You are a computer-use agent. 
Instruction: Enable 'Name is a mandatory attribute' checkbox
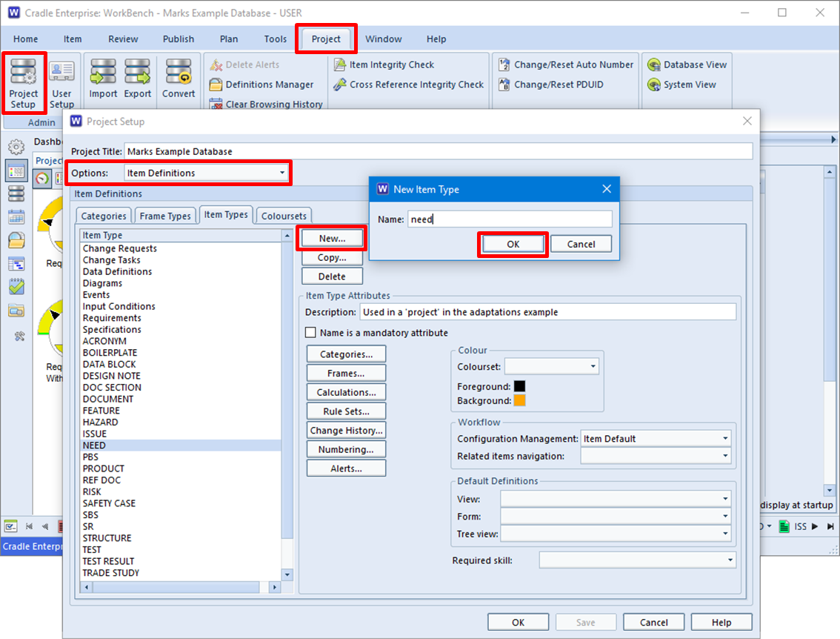[x=310, y=332]
